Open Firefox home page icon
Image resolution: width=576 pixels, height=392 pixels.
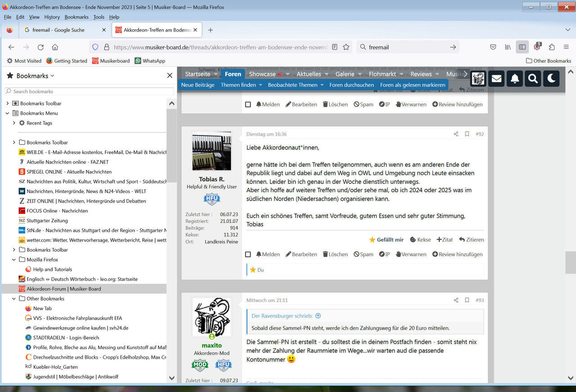tap(55, 47)
